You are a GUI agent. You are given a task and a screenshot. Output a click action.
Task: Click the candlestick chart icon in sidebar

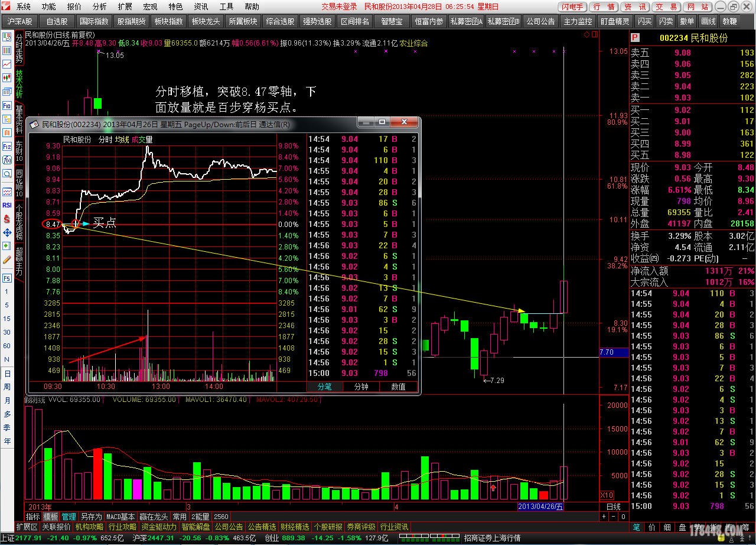[x=7, y=77]
